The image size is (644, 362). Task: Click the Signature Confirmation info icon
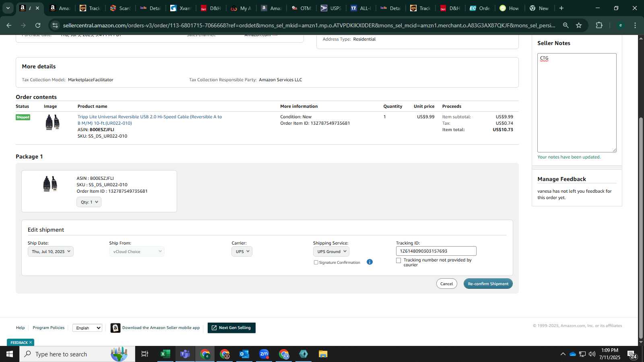pyautogui.click(x=369, y=262)
